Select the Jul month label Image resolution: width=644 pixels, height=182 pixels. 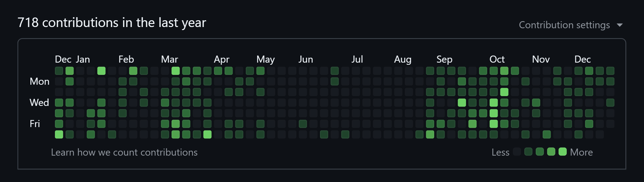[358, 59]
